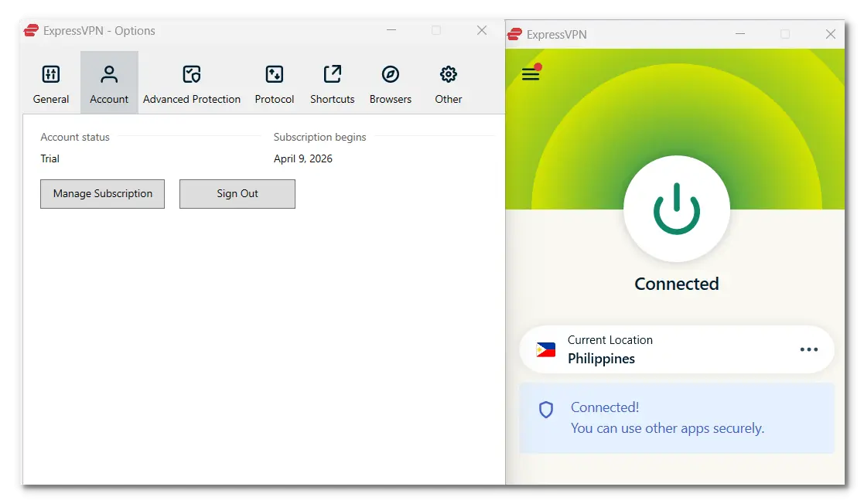Click the Philippines current location card
This screenshot has width=864, height=504.
click(677, 349)
